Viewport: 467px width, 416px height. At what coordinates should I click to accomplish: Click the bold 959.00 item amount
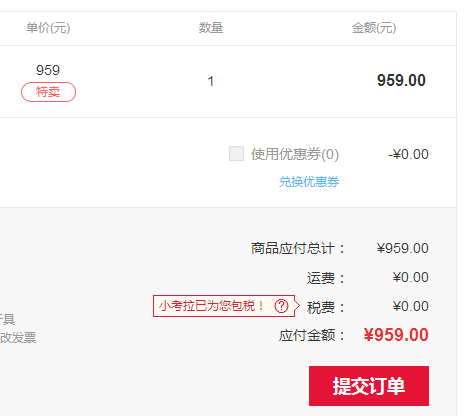coord(401,80)
